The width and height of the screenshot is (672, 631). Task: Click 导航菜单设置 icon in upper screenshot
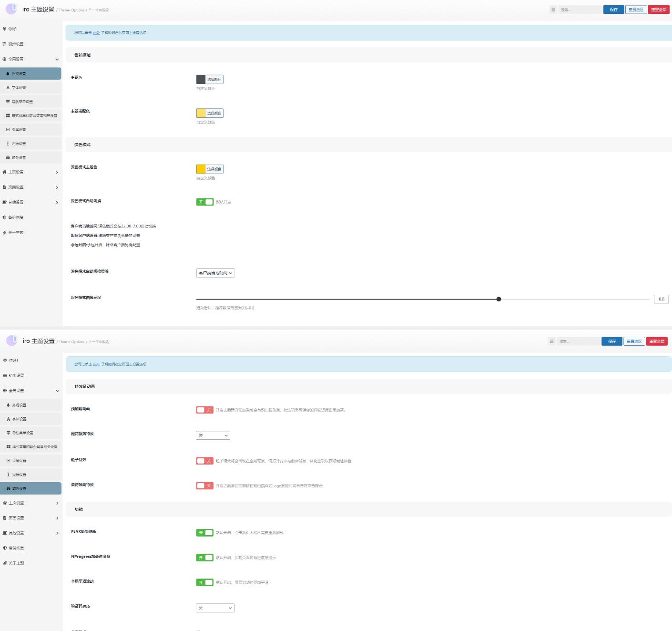click(x=8, y=102)
